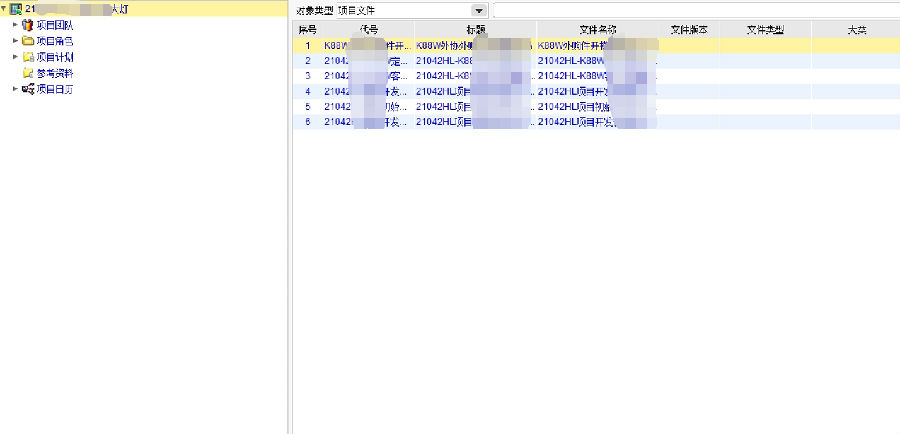Select the 项目角色 tree label
Screen dimensions: 900x434
(x=55, y=41)
